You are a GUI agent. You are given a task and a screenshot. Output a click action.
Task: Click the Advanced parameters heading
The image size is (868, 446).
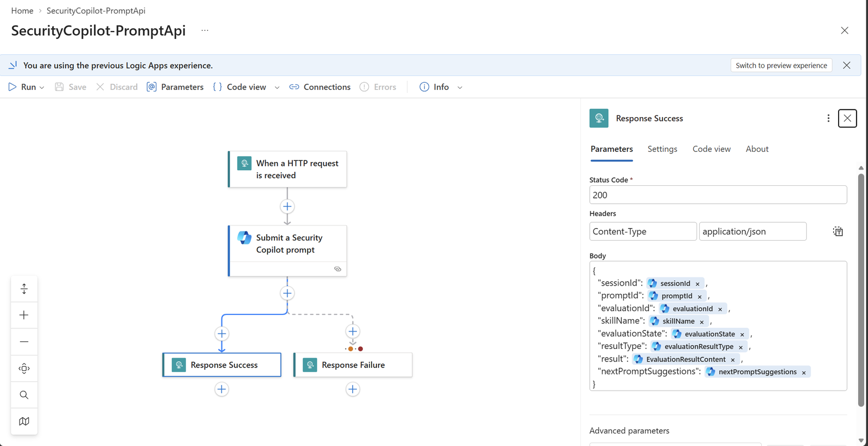(x=629, y=431)
